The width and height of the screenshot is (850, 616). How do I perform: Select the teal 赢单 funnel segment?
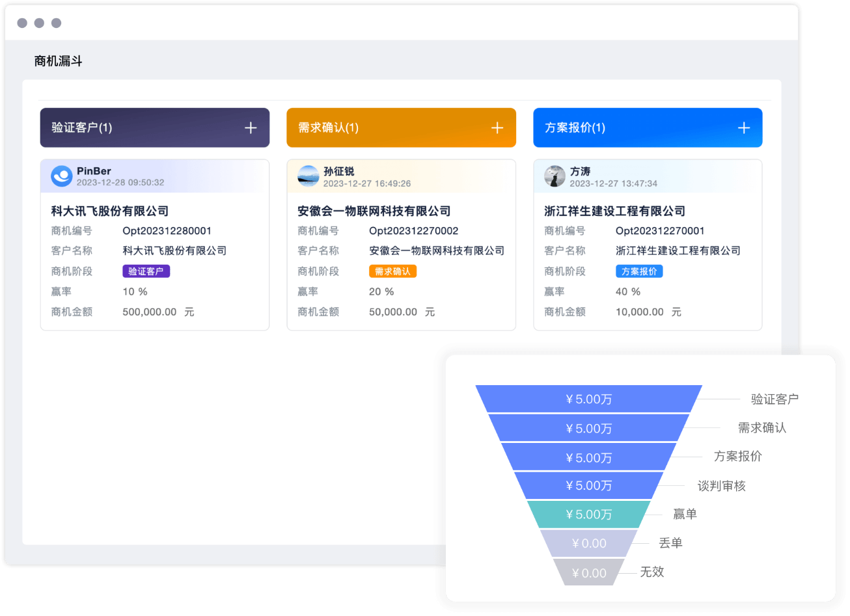click(588, 514)
